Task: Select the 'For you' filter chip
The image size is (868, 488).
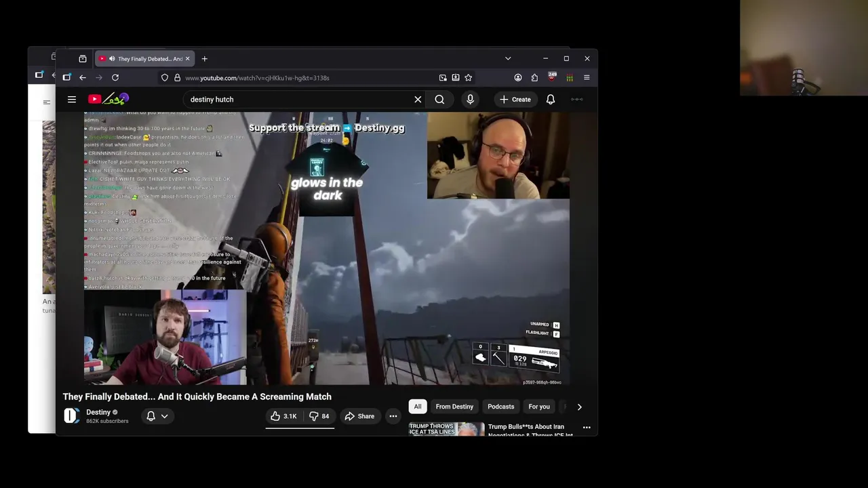Action: pos(539,407)
